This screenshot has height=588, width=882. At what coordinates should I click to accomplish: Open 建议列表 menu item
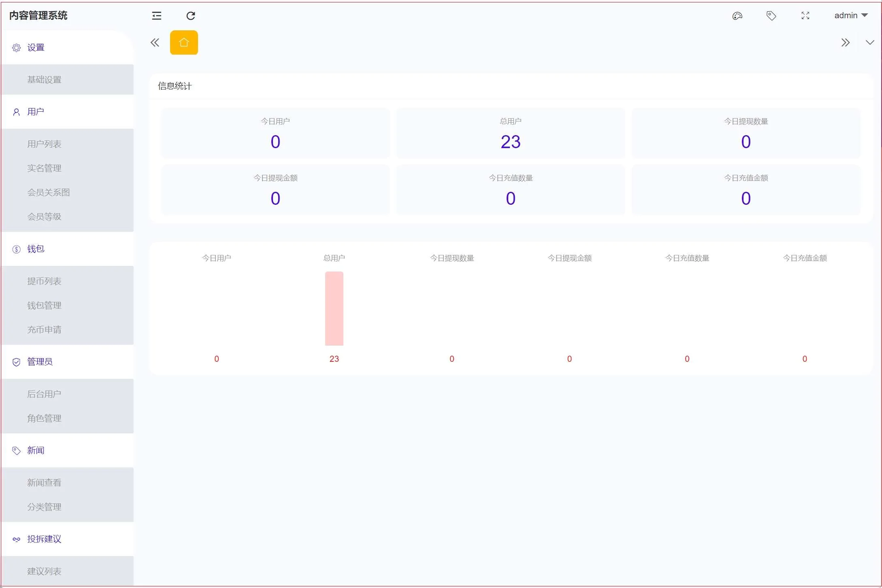click(44, 571)
